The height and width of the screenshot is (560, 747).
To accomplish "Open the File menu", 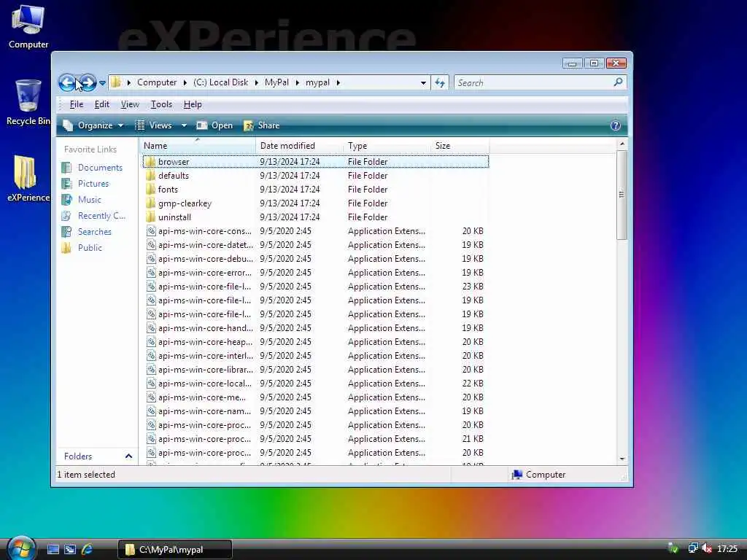I will click(76, 104).
